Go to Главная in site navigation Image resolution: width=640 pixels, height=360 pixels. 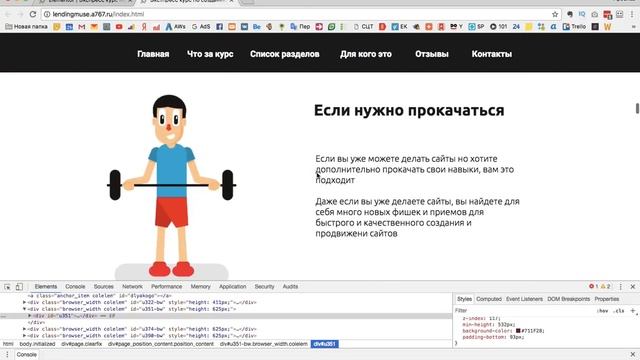153,54
